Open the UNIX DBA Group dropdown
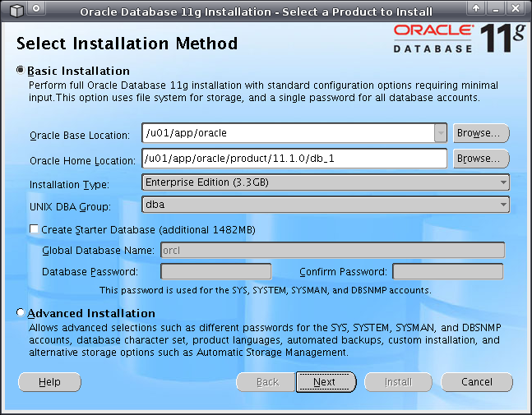The width and height of the screenshot is (532, 415). point(326,205)
